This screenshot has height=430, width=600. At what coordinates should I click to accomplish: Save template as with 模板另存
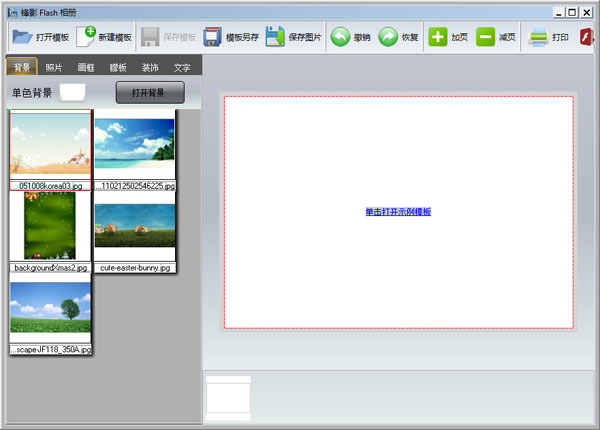coord(231,37)
